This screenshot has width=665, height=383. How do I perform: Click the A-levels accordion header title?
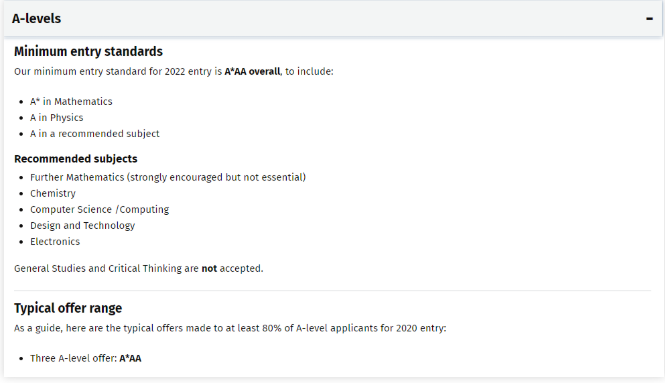tap(36, 19)
